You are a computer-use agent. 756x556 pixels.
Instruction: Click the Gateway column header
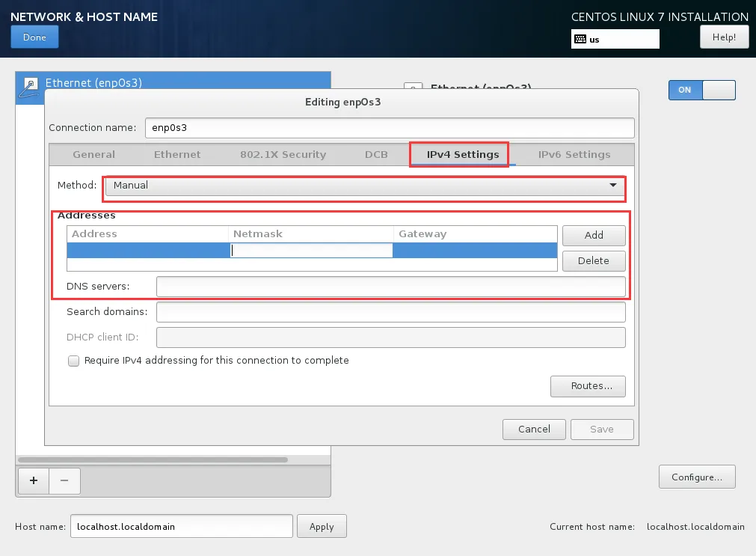tap(476, 234)
